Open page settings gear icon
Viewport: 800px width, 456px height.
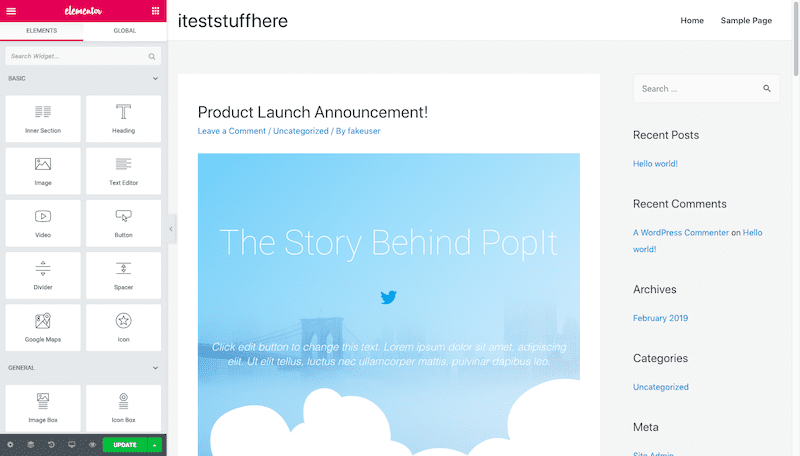click(x=10, y=445)
